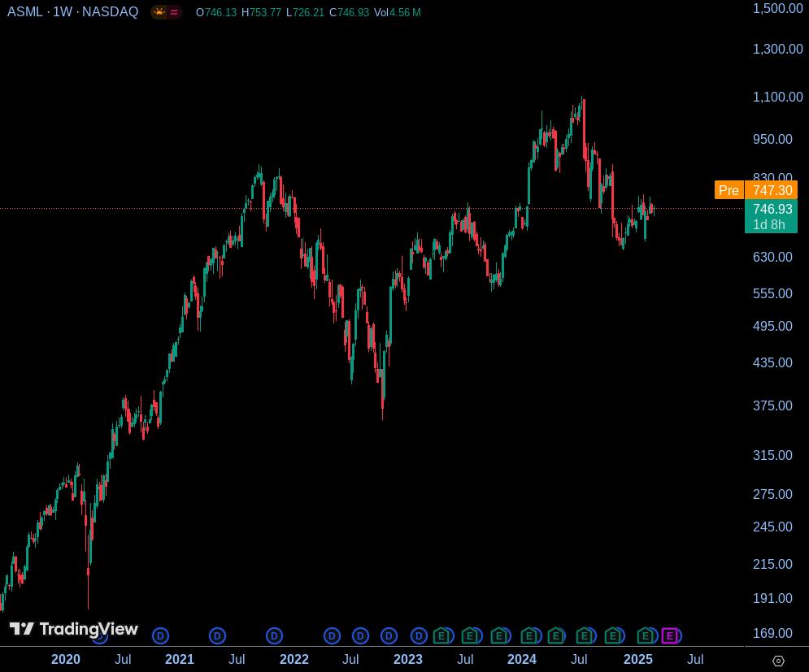Viewport: 809px width, 672px height.
Task: Click the pre-market sun session icon
Action: click(x=159, y=12)
